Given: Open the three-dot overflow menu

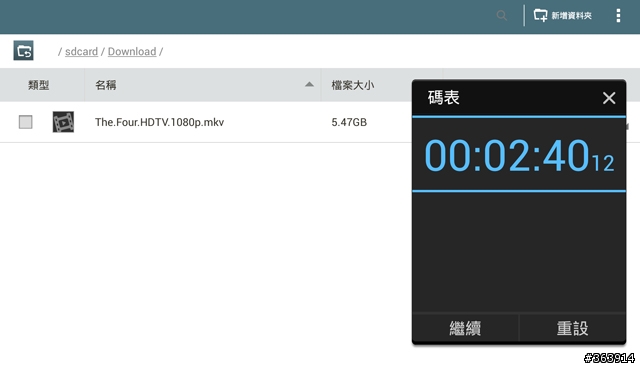Looking at the screenshot, I should click(618, 16).
